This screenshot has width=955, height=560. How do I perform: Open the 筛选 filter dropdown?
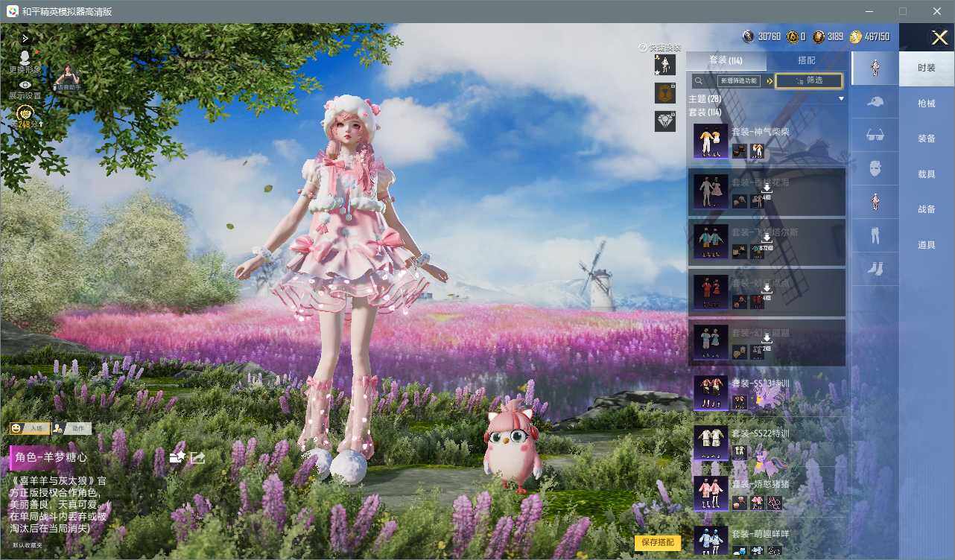(x=809, y=80)
